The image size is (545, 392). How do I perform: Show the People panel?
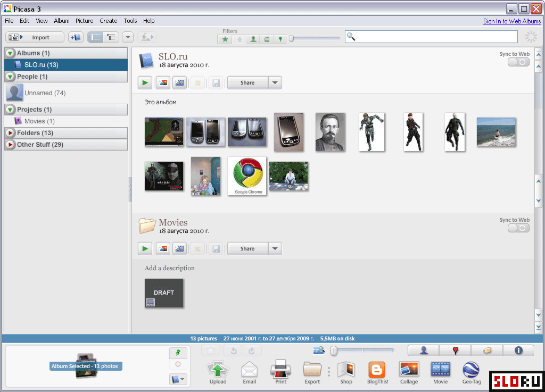(x=423, y=351)
